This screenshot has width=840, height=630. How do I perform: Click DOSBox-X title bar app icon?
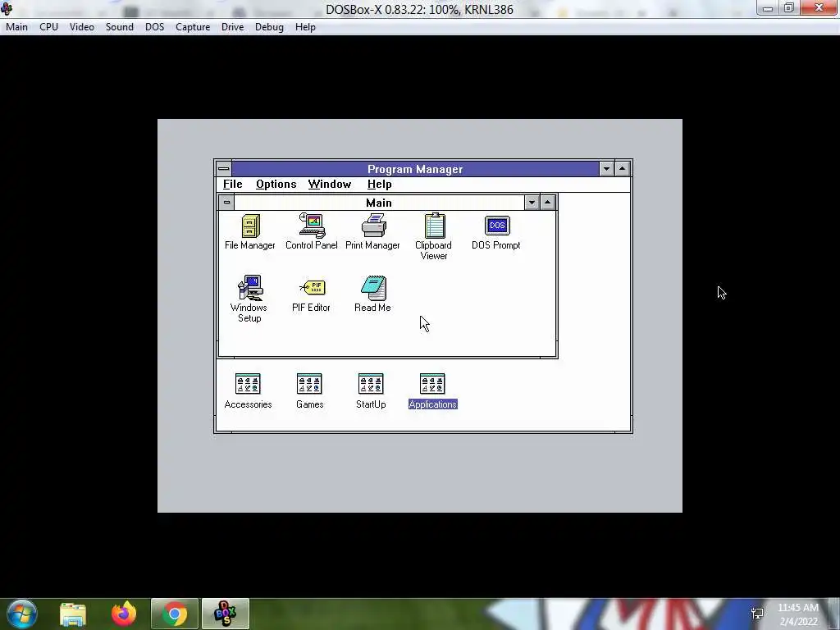tap(7, 9)
